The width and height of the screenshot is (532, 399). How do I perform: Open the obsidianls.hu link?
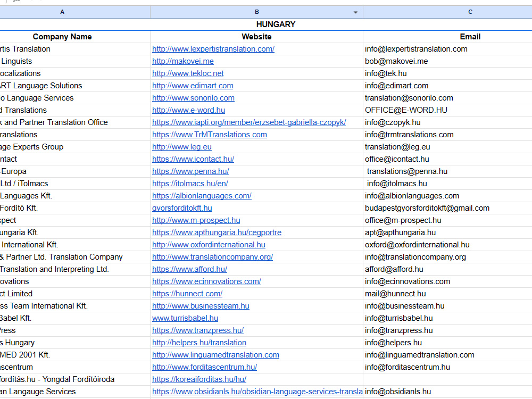pyautogui.click(x=257, y=391)
